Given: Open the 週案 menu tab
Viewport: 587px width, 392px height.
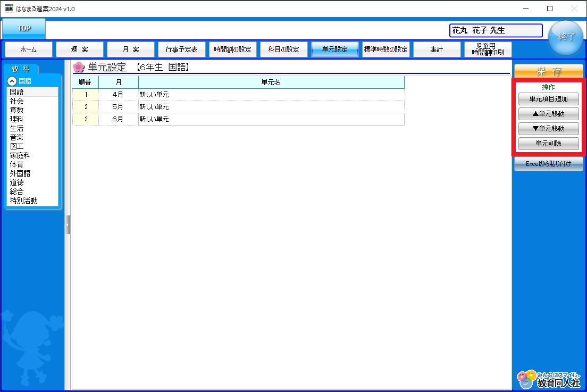Looking at the screenshot, I should click(79, 49).
